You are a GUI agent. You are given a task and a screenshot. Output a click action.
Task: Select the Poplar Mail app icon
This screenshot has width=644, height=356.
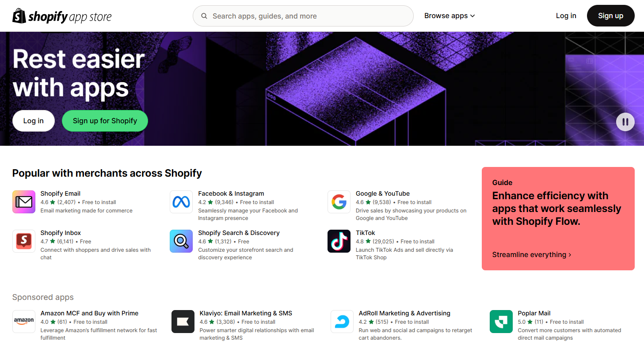pyautogui.click(x=501, y=322)
